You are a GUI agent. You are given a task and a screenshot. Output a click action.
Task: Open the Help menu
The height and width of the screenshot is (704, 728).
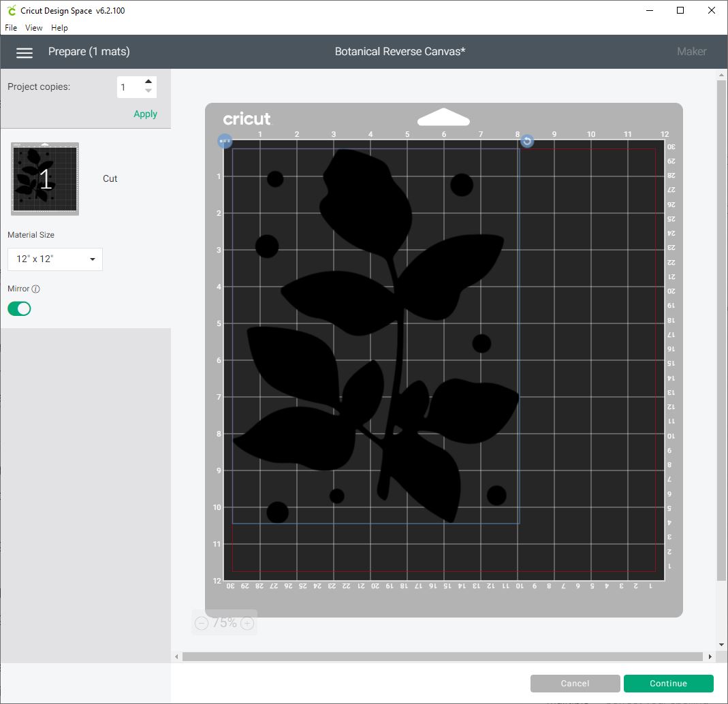59,27
